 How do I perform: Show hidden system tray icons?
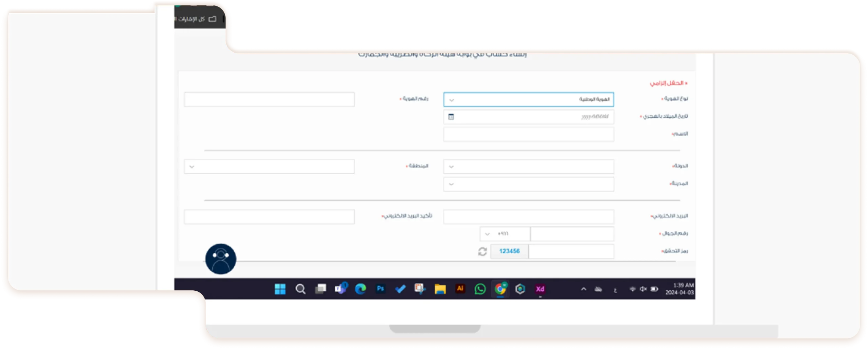584,289
